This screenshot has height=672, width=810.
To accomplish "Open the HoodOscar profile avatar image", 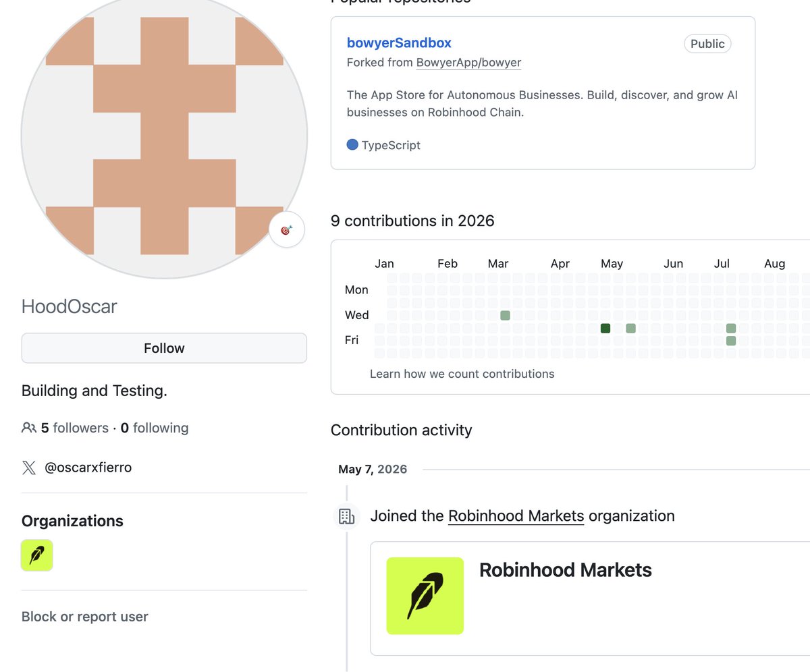I will [x=164, y=135].
